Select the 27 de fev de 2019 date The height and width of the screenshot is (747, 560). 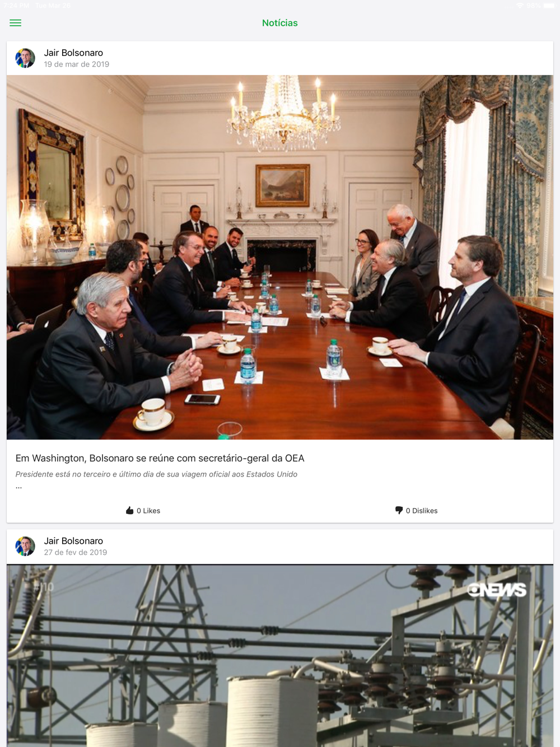coord(76,553)
